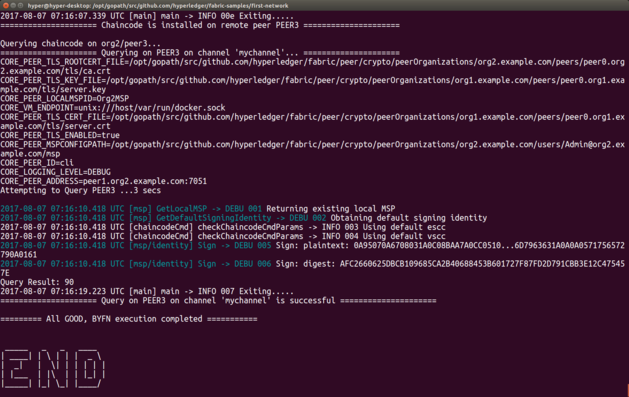Click the CORE_PEER_TLS_ENABLED=true line

point(60,135)
